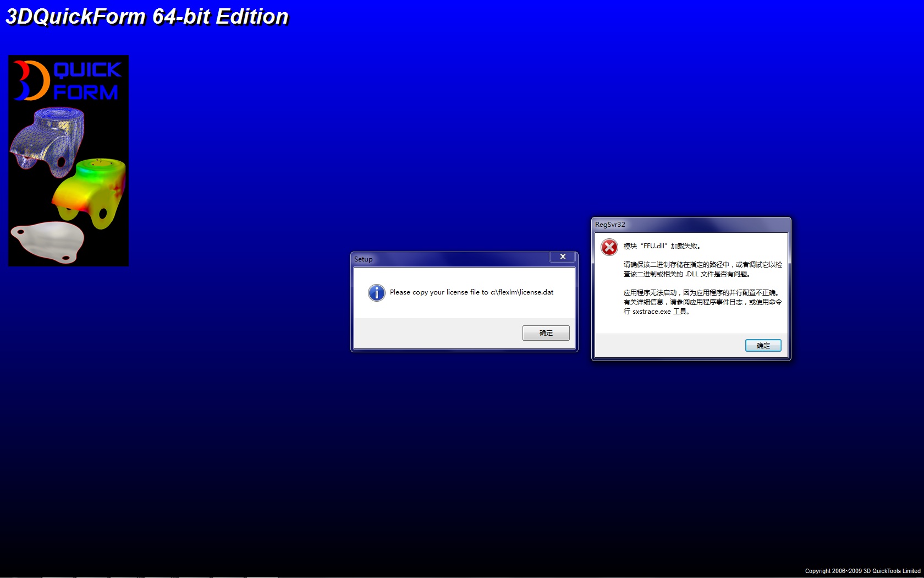The image size is (924, 578).
Task: Click the Copyright 2006-2009 3D QuickTools text
Action: point(862,571)
